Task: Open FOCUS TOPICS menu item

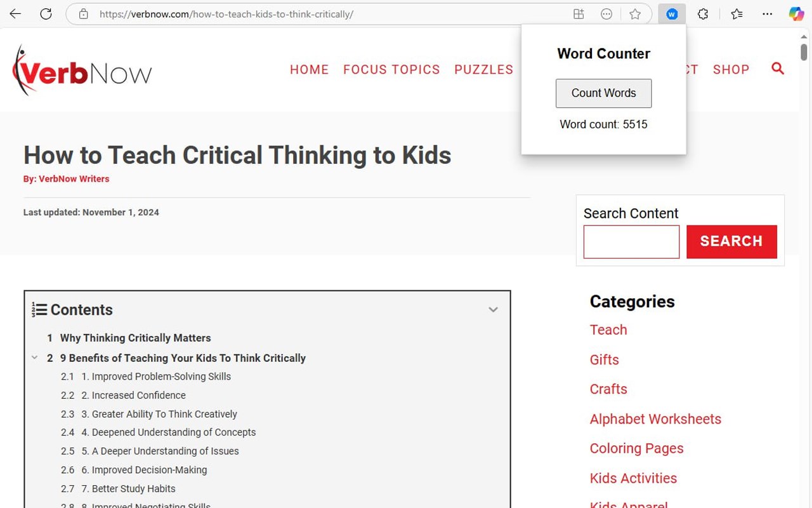Action: click(391, 70)
